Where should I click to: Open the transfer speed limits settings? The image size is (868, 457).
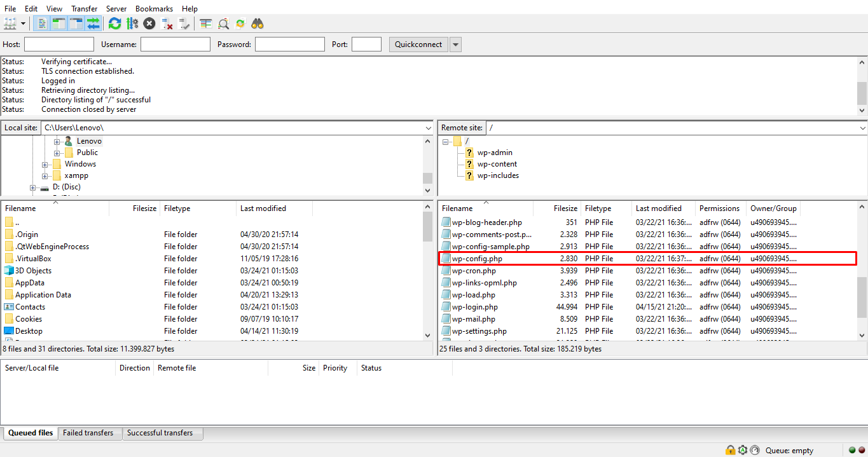tap(132, 24)
